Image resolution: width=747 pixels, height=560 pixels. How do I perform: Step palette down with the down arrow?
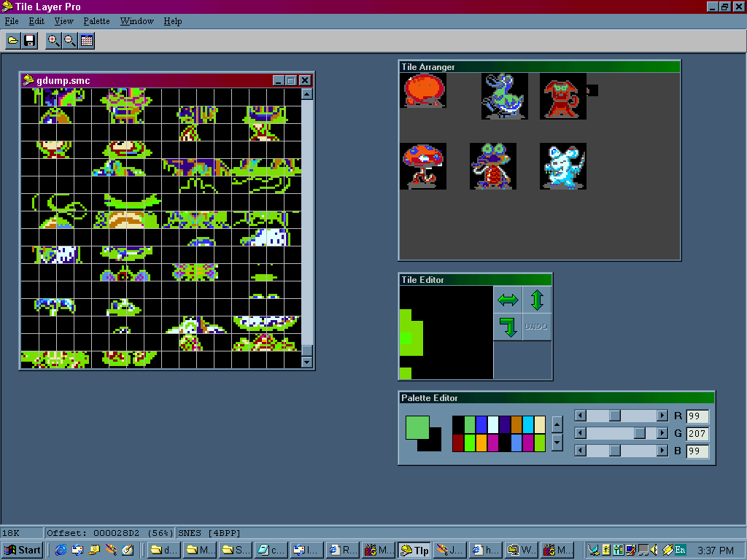click(557, 443)
